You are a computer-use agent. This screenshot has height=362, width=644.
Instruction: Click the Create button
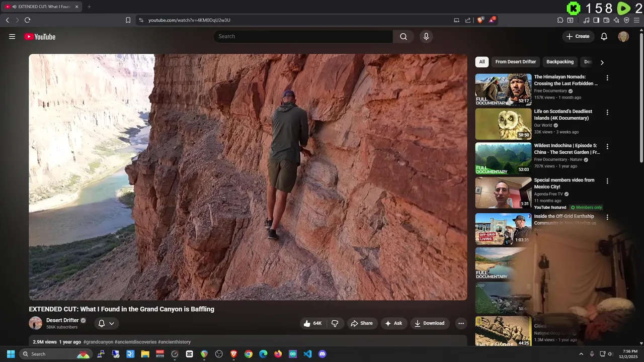(x=578, y=36)
